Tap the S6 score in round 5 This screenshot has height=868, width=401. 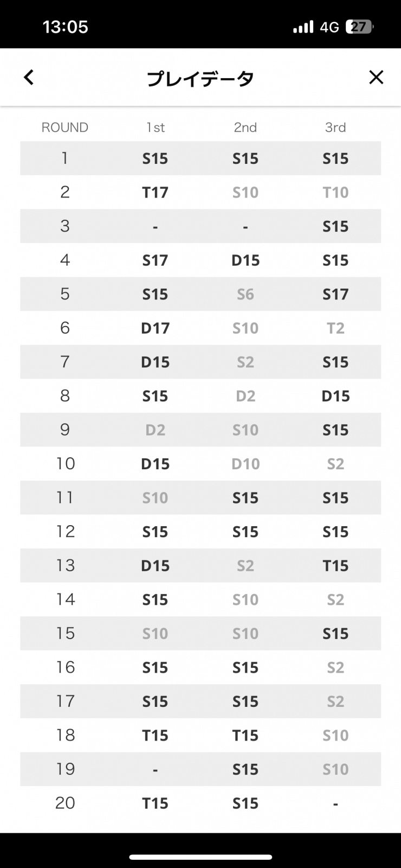click(245, 295)
